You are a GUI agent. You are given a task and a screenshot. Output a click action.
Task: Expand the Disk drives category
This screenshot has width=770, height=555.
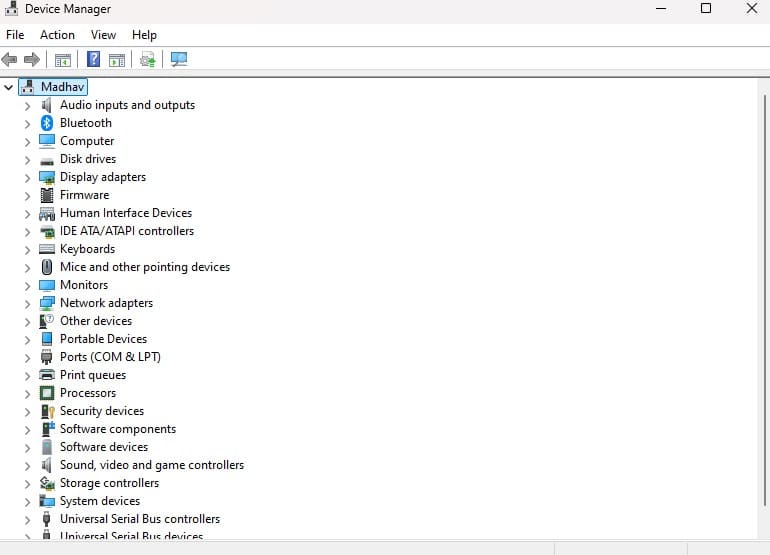[28, 160]
